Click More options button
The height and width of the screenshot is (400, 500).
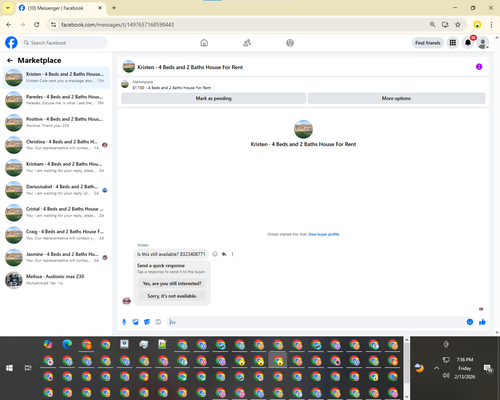[x=396, y=98]
